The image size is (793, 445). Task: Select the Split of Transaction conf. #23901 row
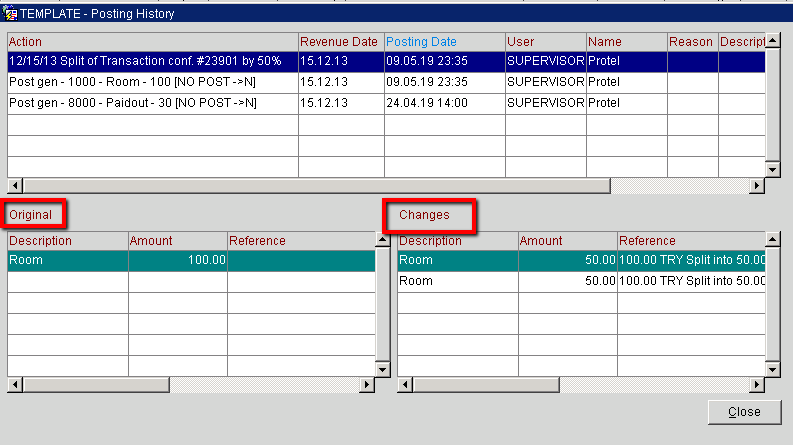coord(386,61)
